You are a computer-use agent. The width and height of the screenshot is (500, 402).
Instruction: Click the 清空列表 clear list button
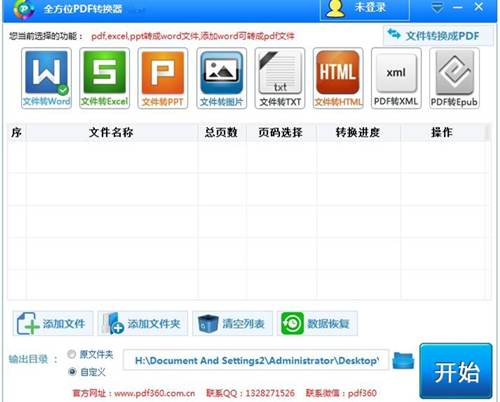coord(232,323)
